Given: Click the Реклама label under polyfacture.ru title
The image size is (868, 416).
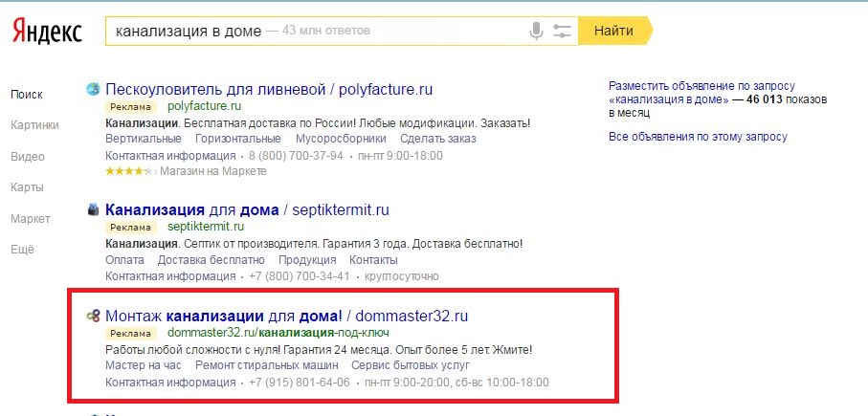Looking at the screenshot, I should pyautogui.click(x=131, y=107).
